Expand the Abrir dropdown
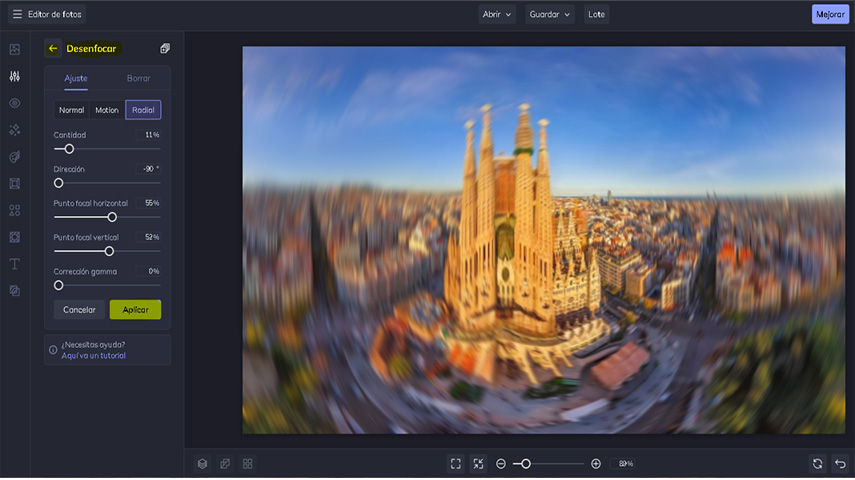 [x=498, y=15]
